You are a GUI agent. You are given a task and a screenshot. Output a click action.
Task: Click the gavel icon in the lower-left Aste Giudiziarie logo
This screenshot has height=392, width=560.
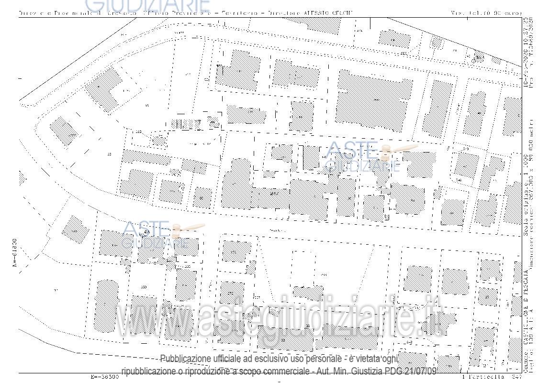pos(188,229)
